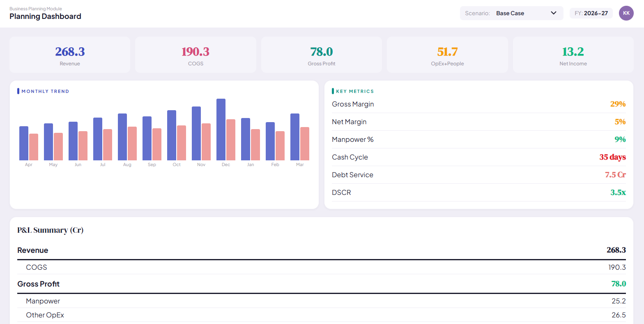644x324 pixels.
Task: Click the blue April revenue bar
Action: 24,143
